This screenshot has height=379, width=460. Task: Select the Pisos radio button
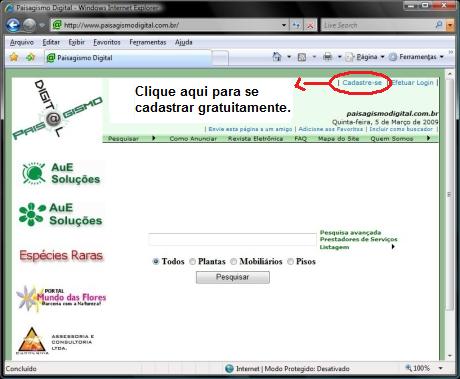[x=290, y=262]
